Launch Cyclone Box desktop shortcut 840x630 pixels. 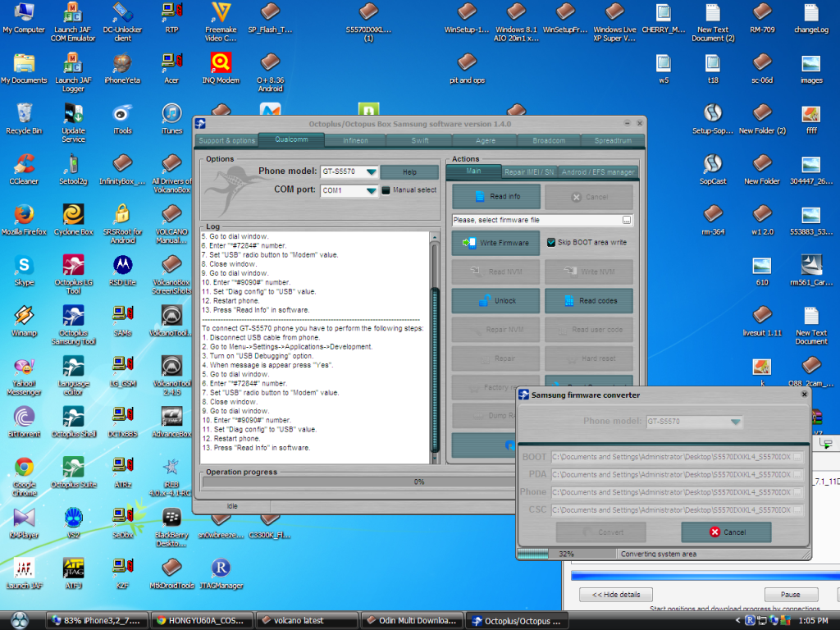pos(73,220)
